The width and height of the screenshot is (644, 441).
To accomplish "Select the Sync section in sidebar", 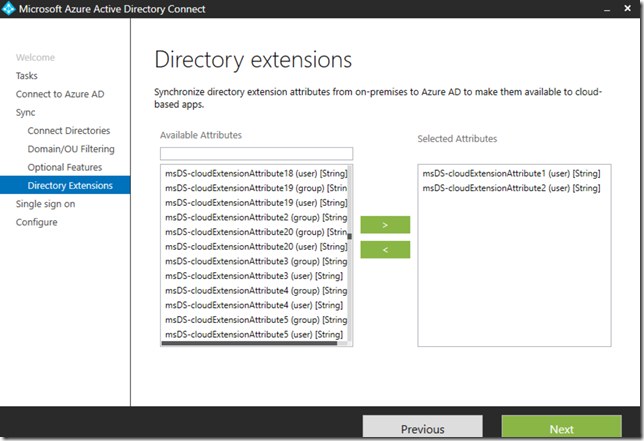I will pyautogui.click(x=25, y=113).
